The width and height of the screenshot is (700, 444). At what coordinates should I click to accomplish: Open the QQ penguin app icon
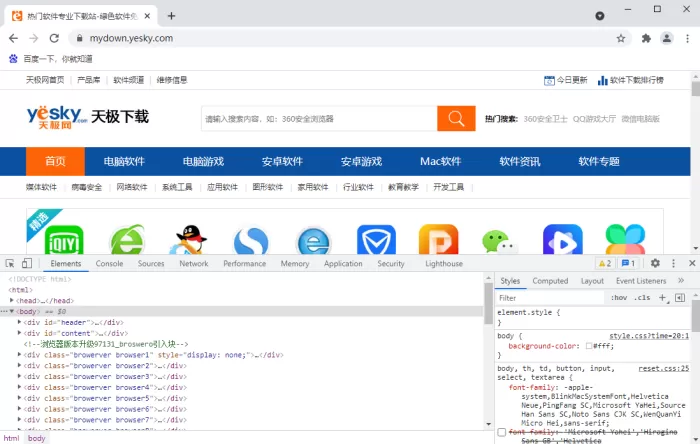pos(188,240)
